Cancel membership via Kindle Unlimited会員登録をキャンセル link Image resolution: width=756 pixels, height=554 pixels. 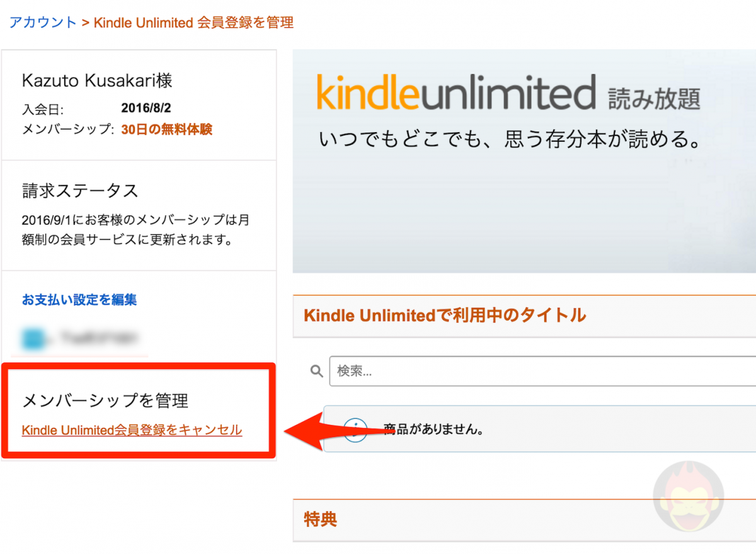(131, 430)
